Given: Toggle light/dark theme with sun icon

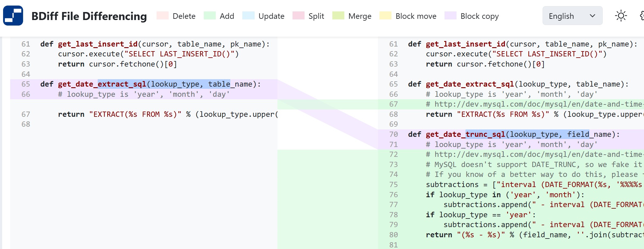Looking at the screenshot, I should (x=621, y=16).
